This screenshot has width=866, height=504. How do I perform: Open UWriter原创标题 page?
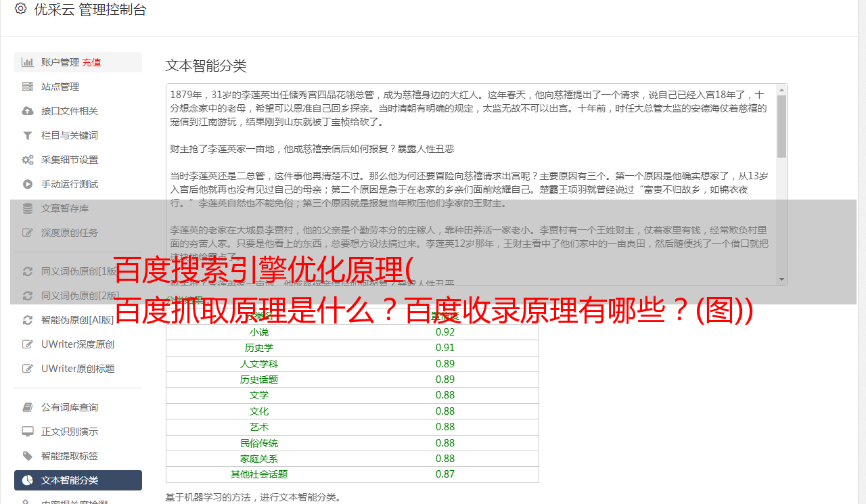(x=78, y=369)
